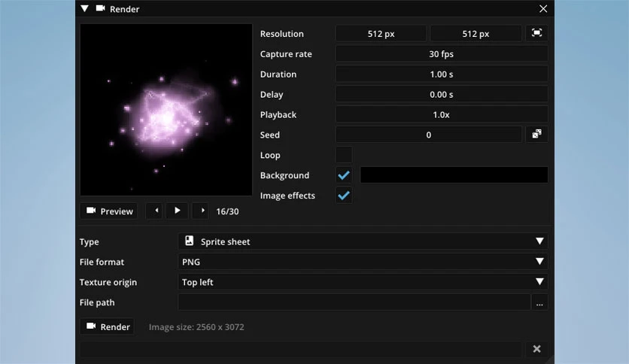629x364 pixels.
Task: Click the Image size: 2560 x 3072 text
Action: pos(196,327)
